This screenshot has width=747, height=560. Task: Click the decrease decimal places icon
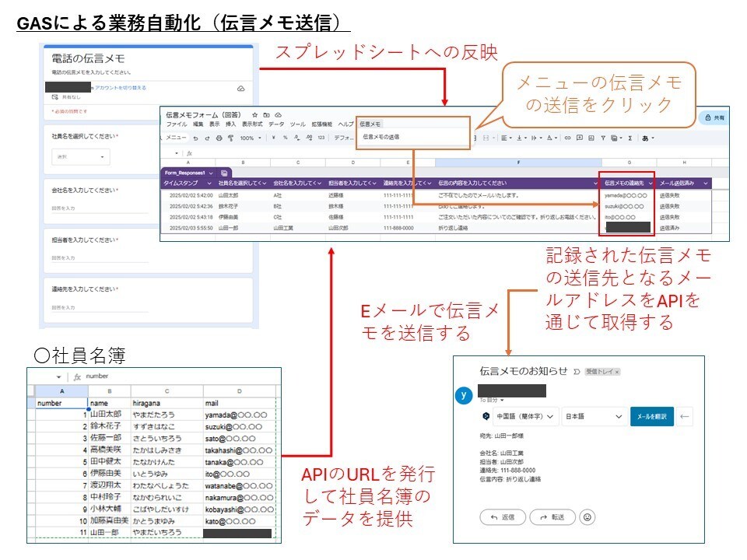pos(296,138)
